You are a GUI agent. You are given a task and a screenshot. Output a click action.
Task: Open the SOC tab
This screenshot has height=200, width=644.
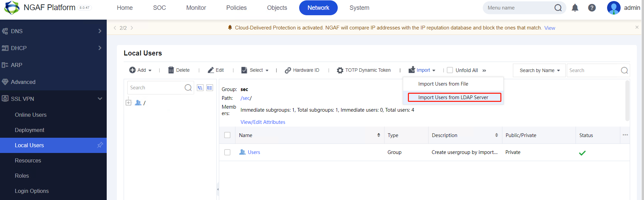[160, 8]
